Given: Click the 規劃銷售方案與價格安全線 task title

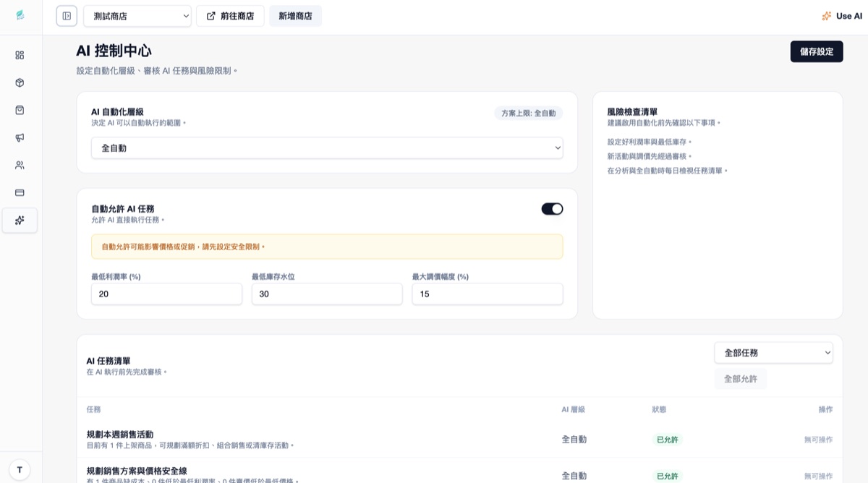Looking at the screenshot, I should coord(137,471).
